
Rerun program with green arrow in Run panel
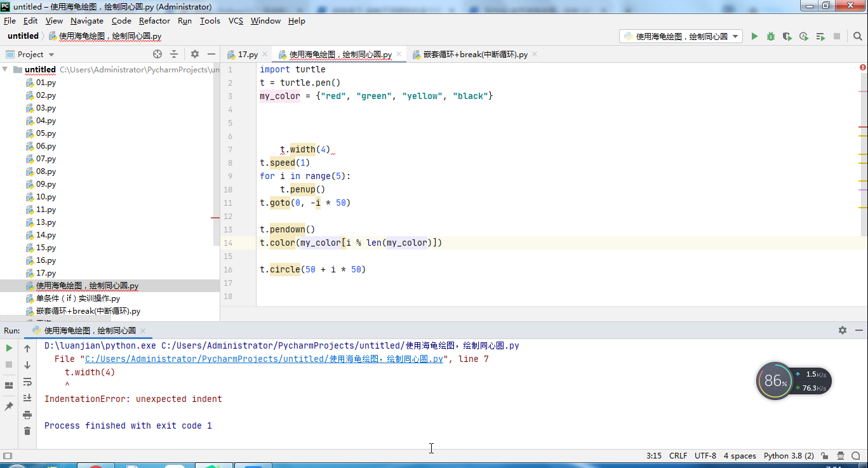(9, 349)
